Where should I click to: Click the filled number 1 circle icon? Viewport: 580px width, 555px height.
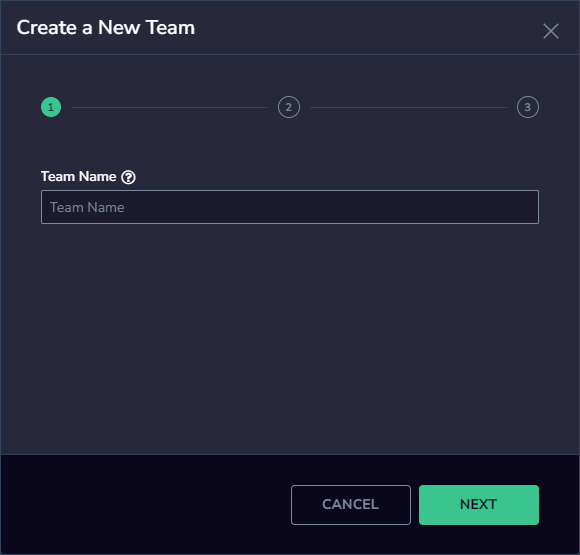[51, 107]
